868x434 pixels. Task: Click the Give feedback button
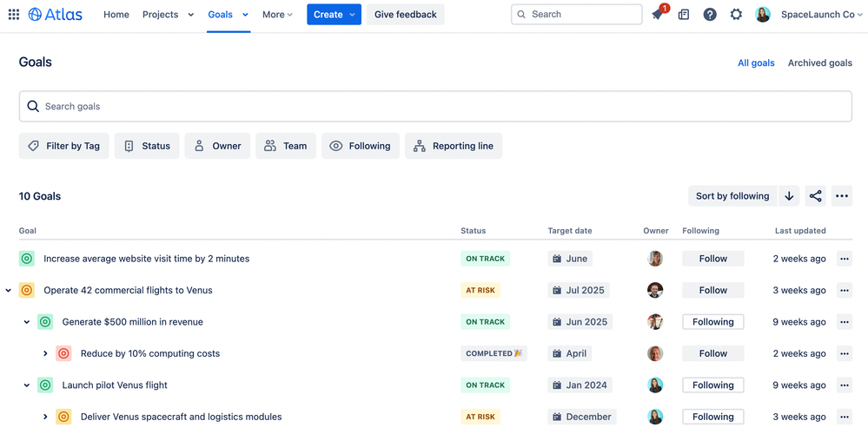tap(405, 15)
